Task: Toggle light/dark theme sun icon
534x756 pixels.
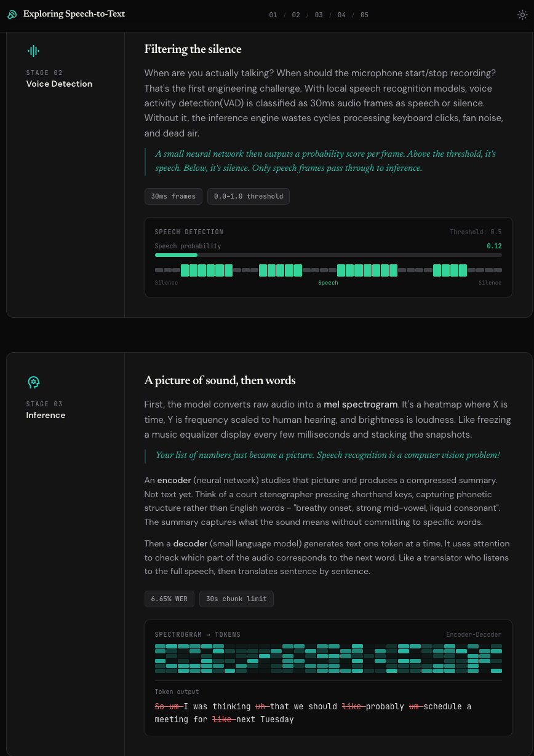Action: [522, 15]
